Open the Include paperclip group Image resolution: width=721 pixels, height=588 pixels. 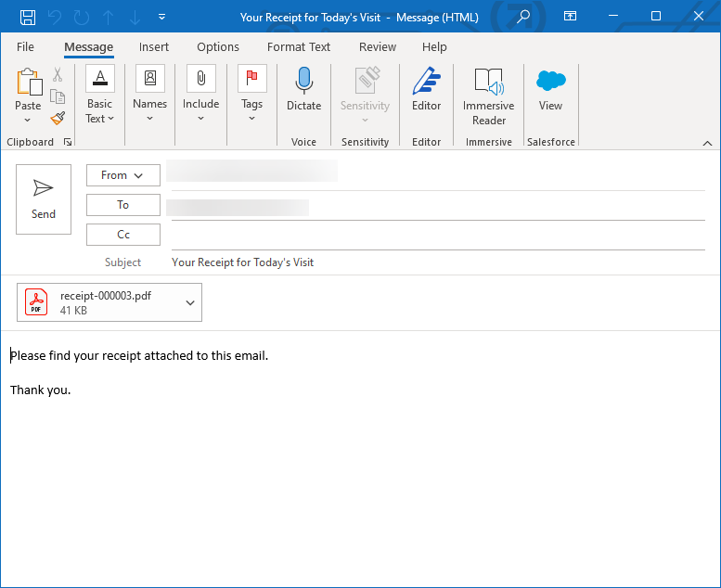point(201,94)
